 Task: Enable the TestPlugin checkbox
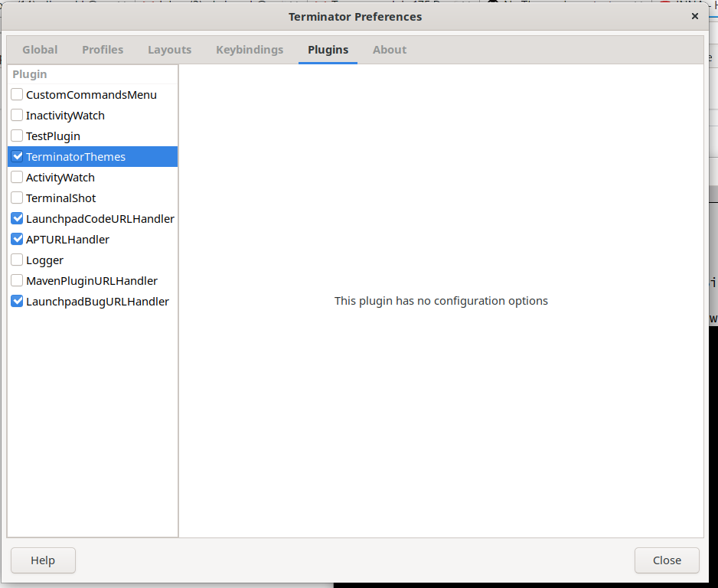16,136
